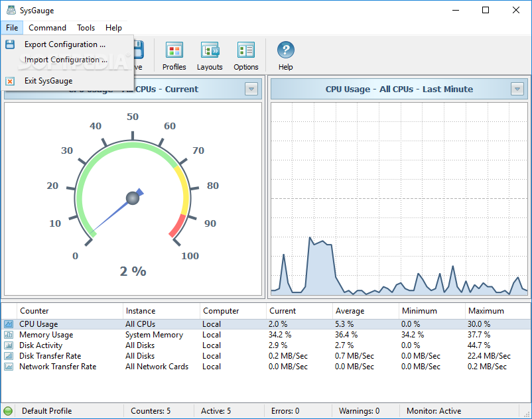This screenshot has height=419, width=532.
Task: Click the All Network Cards instance cell
Action: click(x=157, y=367)
